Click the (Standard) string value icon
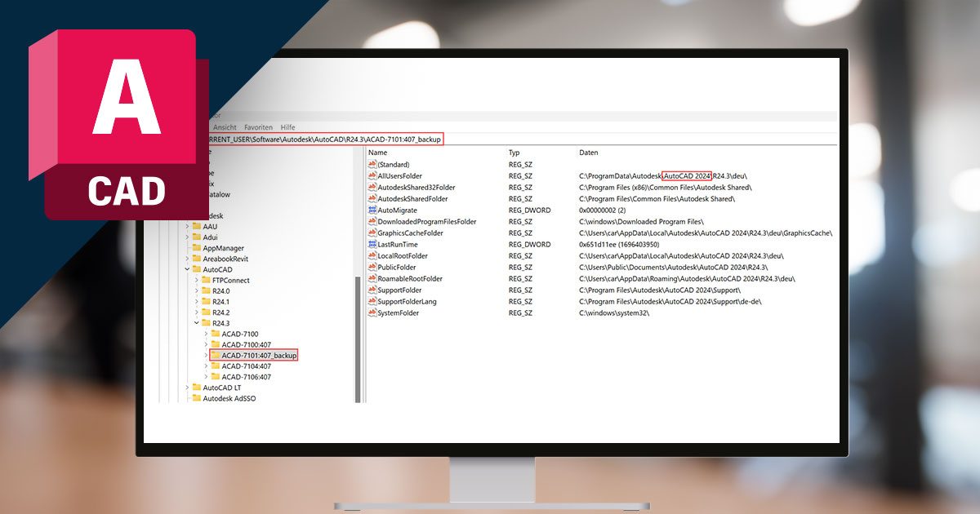The width and height of the screenshot is (980, 514). (372, 165)
